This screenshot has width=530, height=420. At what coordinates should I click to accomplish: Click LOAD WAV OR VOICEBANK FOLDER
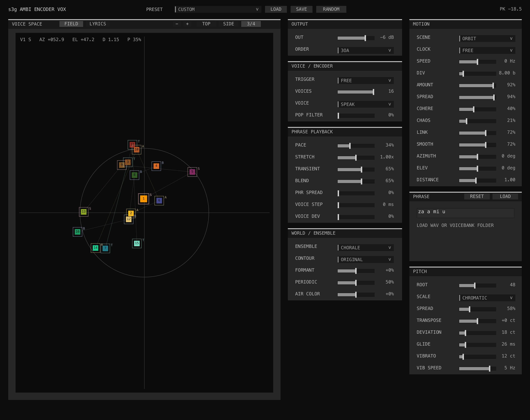coord(455,226)
